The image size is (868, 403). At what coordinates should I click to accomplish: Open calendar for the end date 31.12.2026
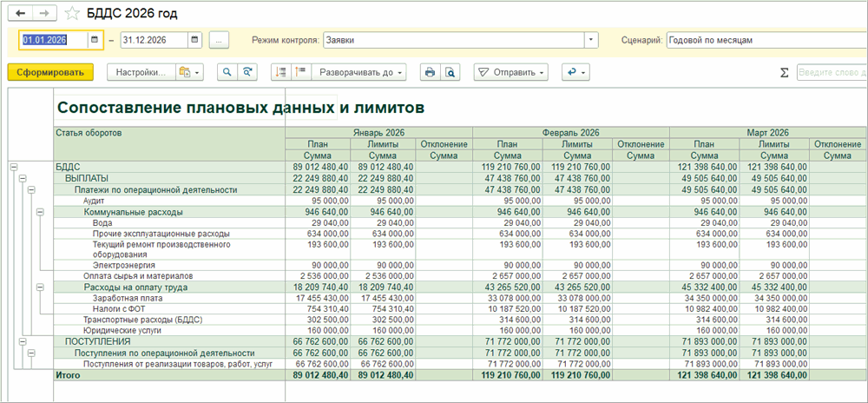(194, 40)
